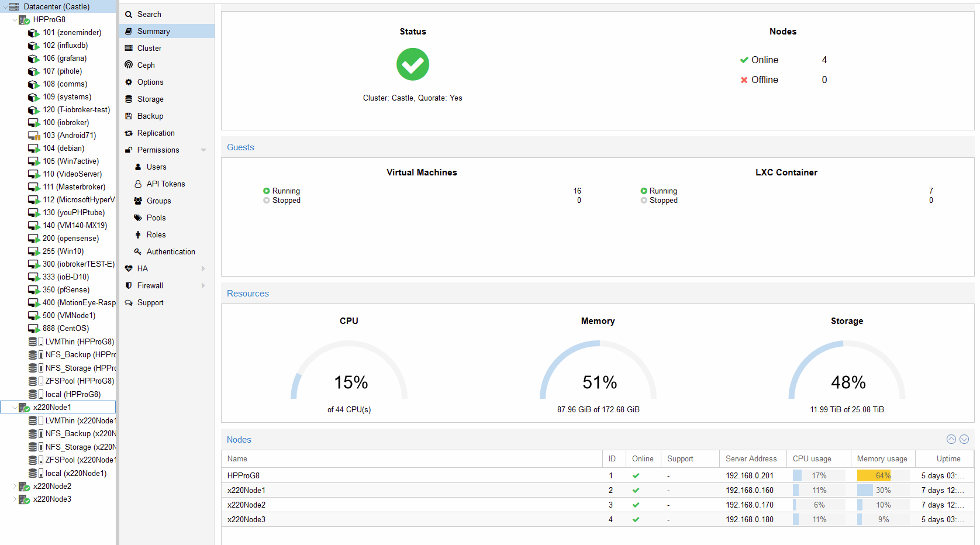Screen dimensions: 980x545
Task: Select the Users icon under Permissions
Action: 138,167
